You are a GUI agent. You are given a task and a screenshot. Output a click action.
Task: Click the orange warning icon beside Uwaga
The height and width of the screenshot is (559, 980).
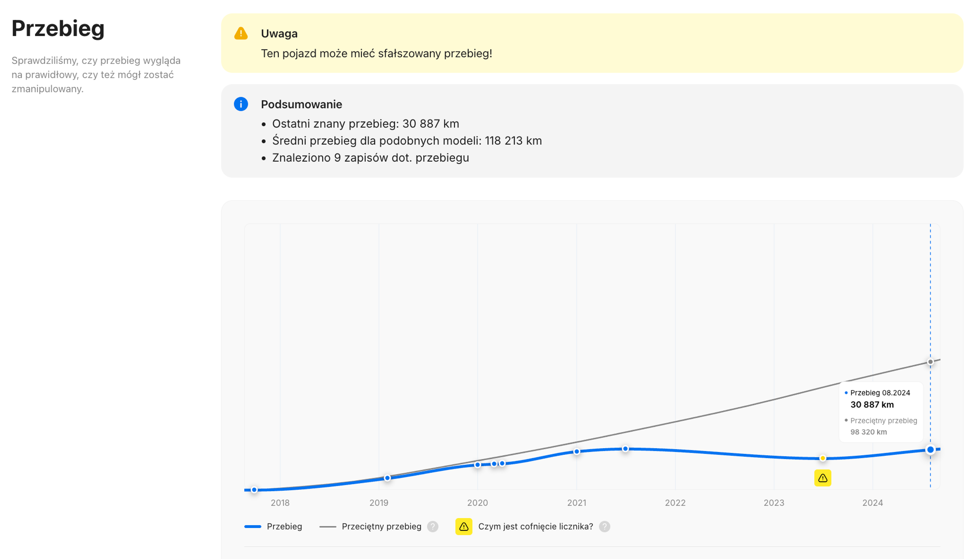[241, 33]
